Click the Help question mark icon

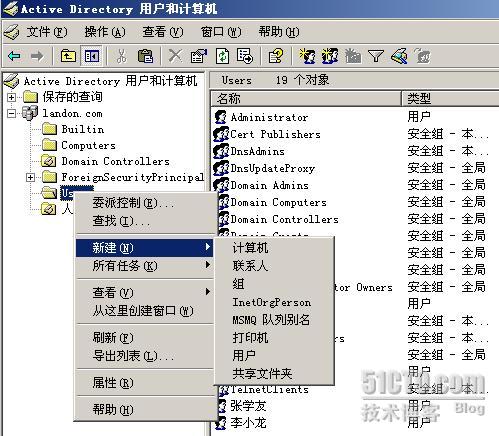pyautogui.click(x=276, y=56)
